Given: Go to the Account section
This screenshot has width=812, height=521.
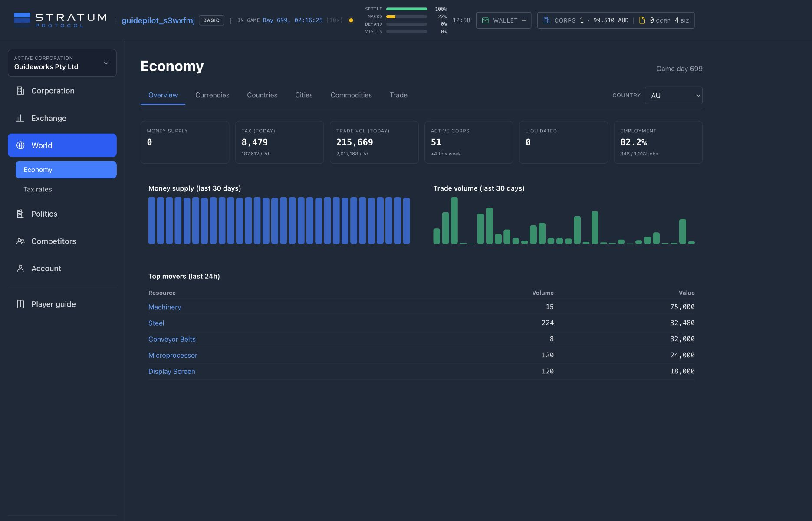Looking at the screenshot, I should point(62,268).
